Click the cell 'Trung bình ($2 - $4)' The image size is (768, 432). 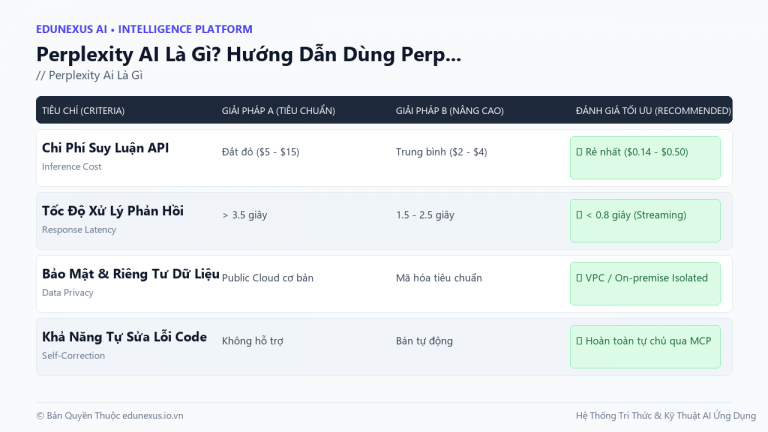click(441, 152)
